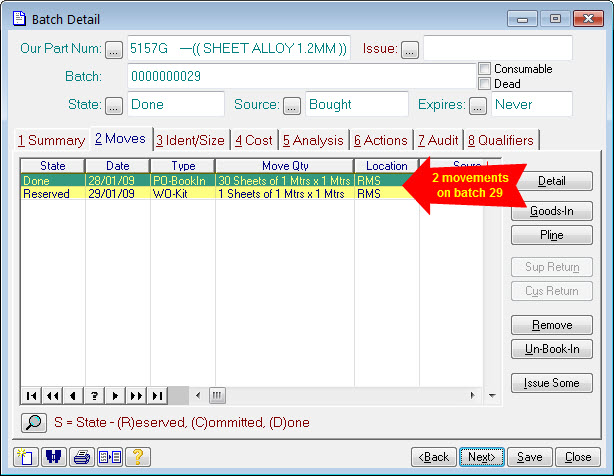This screenshot has height=476, width=614.
Task: Go back a page of records
Action: point(52,396)
